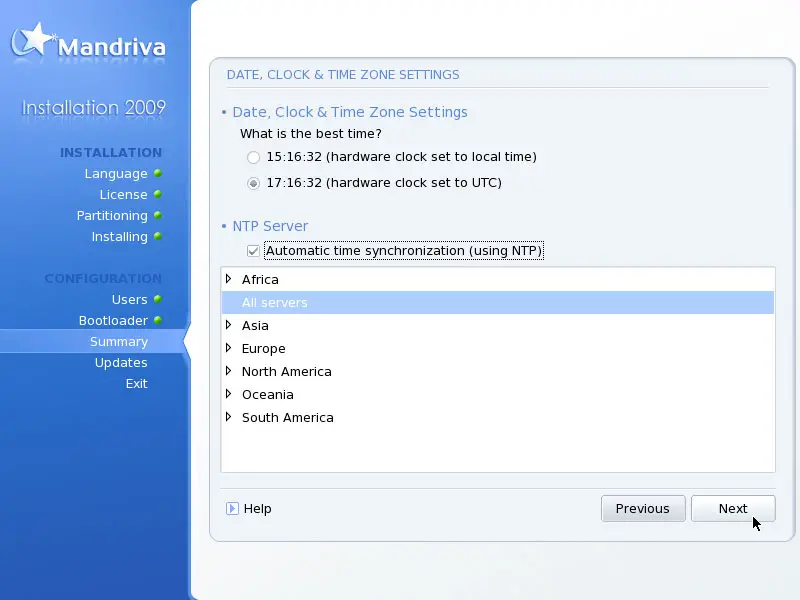Click the Summary step in sidebar
The image size is (800, 600).
coord(119,341)
